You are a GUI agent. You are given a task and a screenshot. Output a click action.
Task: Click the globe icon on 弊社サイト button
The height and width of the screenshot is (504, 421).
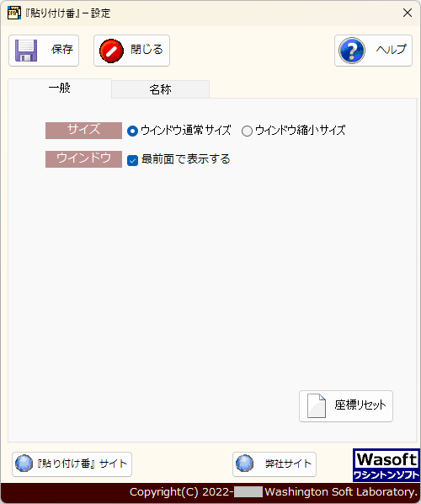click(245, 464)
